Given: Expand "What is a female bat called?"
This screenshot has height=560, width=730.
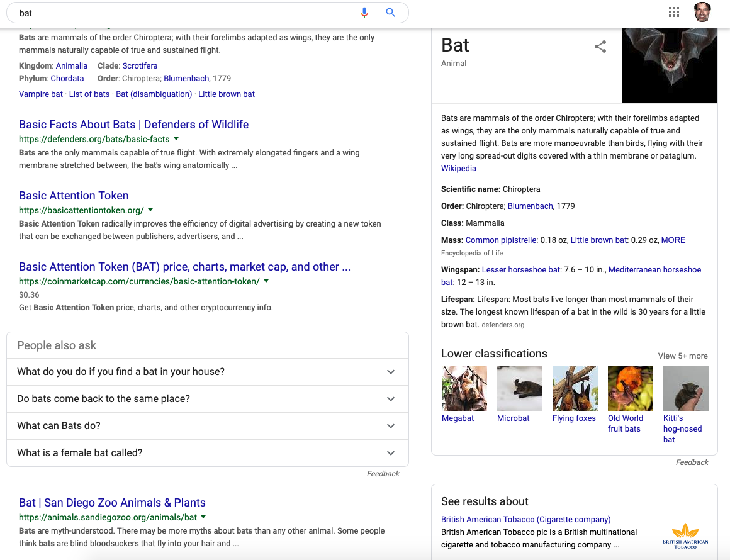Looking at the screenshot, I should 208,453.
